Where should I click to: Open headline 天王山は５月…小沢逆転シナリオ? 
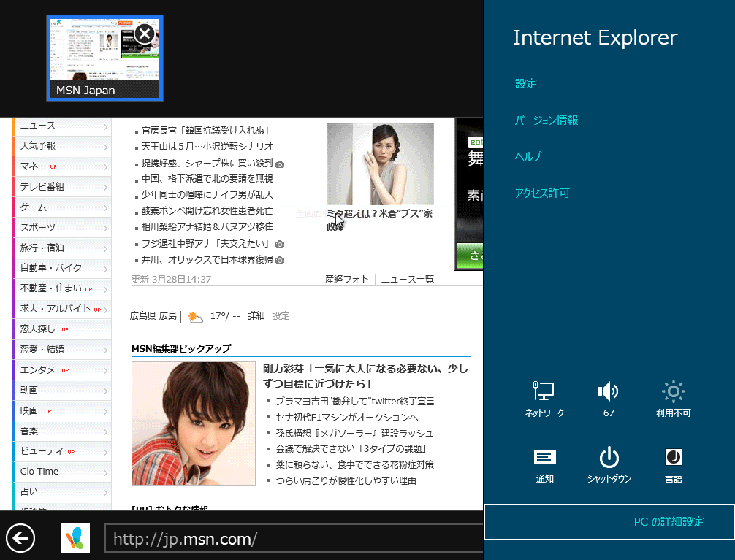[207, 147]
